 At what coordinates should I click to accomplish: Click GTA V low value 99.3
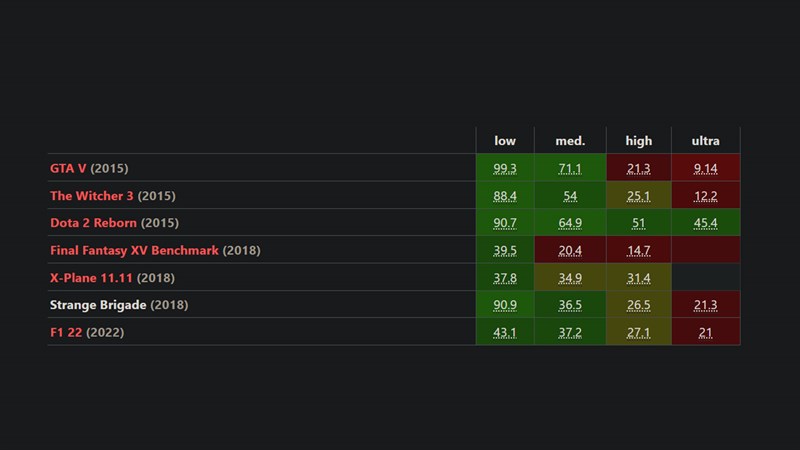pos(505,168)
